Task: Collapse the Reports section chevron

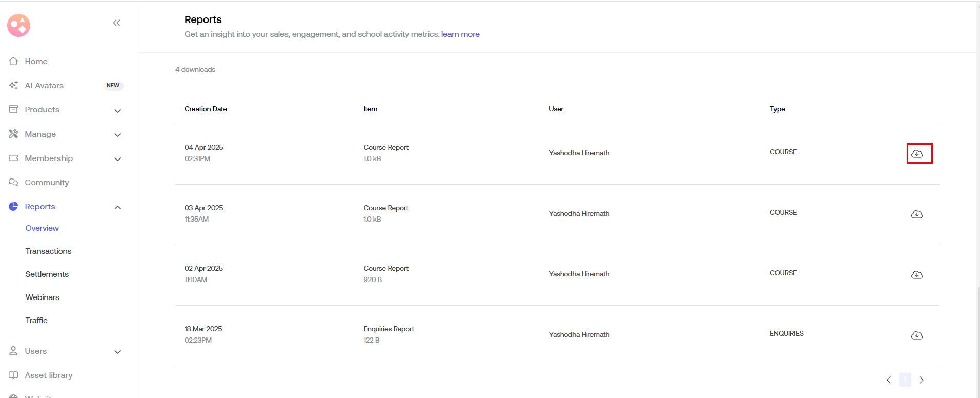Action: [x=118, y=207]
